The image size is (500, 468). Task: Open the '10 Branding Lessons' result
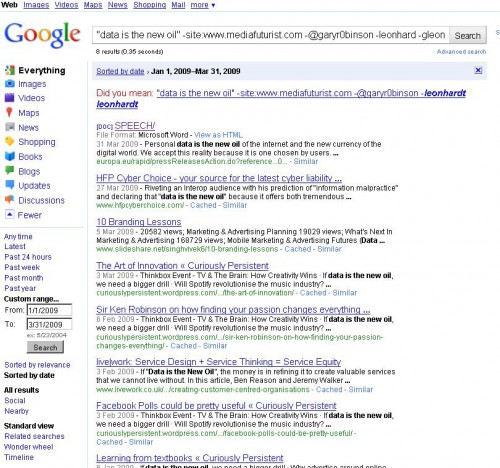coord(139,222)
